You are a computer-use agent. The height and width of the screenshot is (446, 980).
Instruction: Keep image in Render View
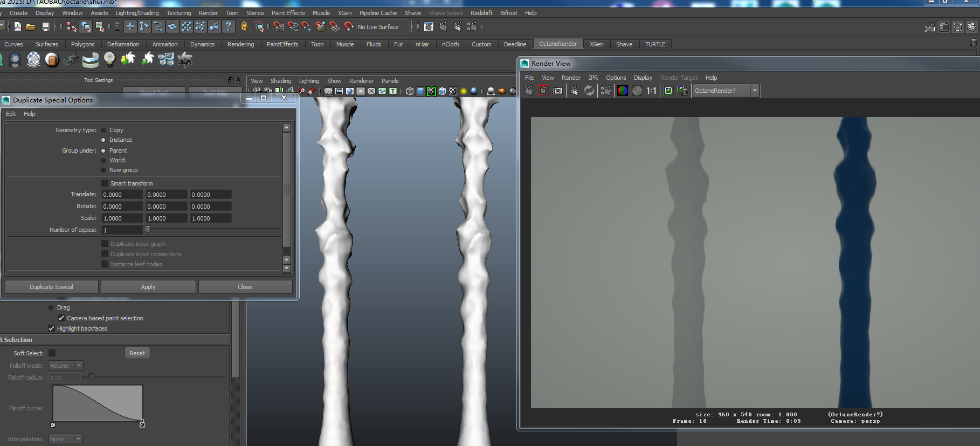click(668, 91)
